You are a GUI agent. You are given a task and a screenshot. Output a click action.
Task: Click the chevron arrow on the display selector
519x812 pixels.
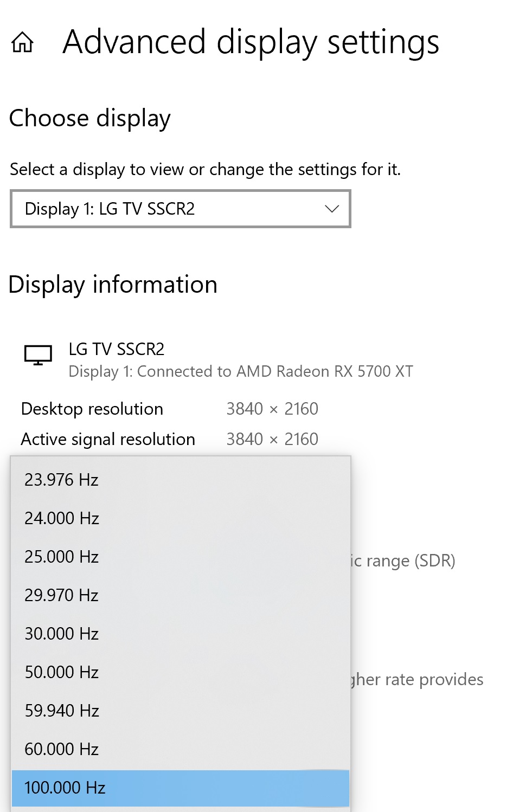pos(331,209)
